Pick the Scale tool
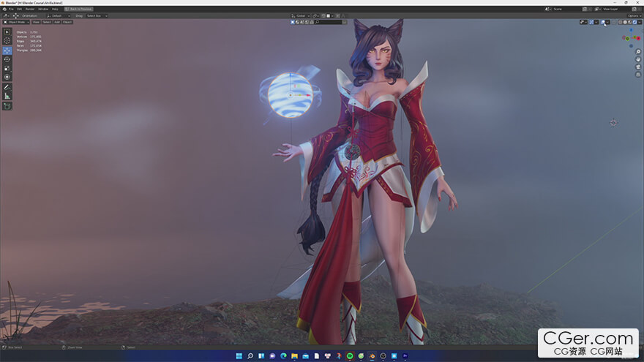 7,68
